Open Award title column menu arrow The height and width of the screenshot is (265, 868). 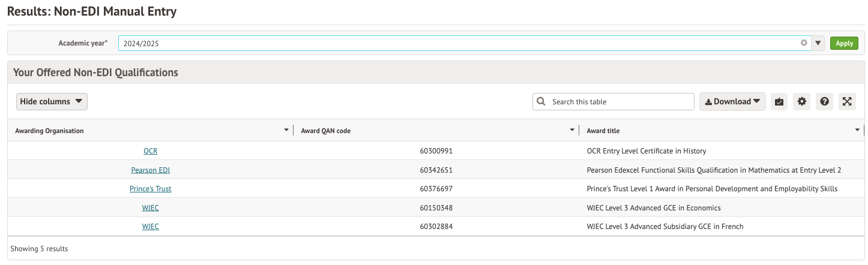click(x=857, y=131)
